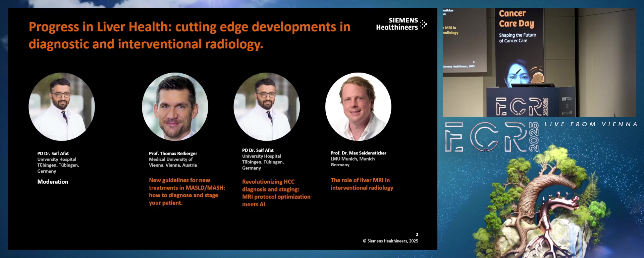Click 'Cancer Care Day' banner in video
This screenshot has width=644, height=258.
(x=517, y=18)
